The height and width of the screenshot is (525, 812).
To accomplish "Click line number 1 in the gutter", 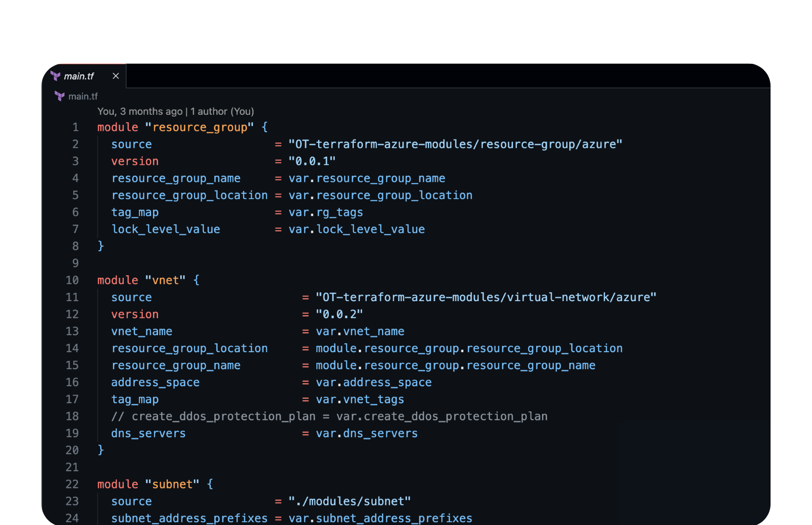I will [76, 127].
